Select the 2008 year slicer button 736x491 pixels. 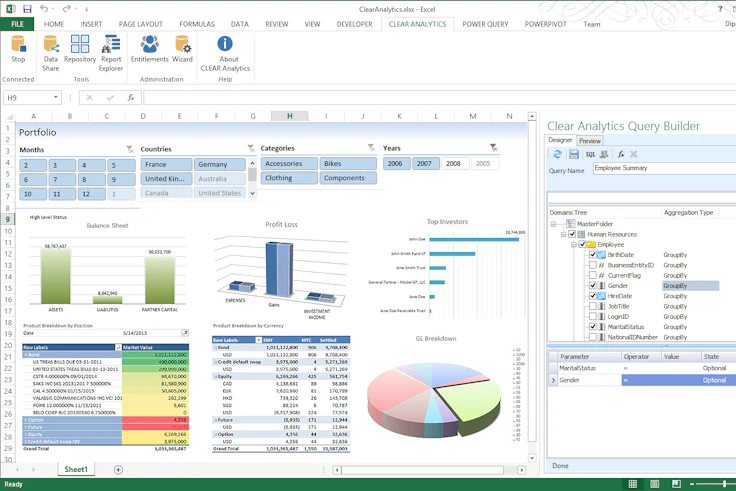[455, 163]
